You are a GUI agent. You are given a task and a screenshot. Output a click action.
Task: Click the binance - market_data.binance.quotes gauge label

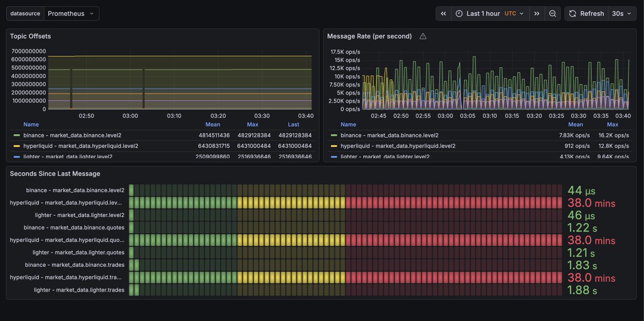pyautogui.click(x=74, y=228)
